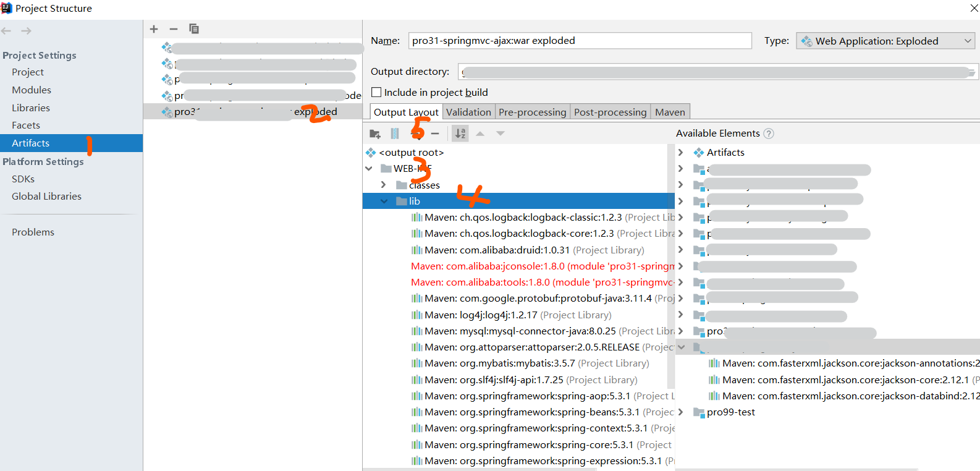The height and width of the screenshot is (471, 980).
Task: Open the Post-processing tab
Action: coord(610,112)
